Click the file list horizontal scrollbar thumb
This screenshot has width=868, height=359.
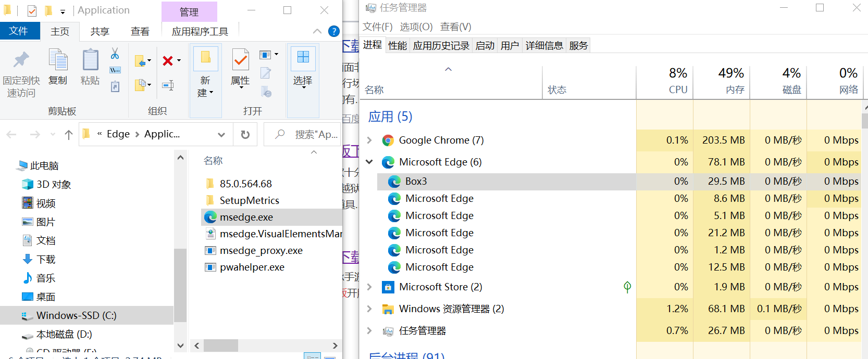coord(221,345)
